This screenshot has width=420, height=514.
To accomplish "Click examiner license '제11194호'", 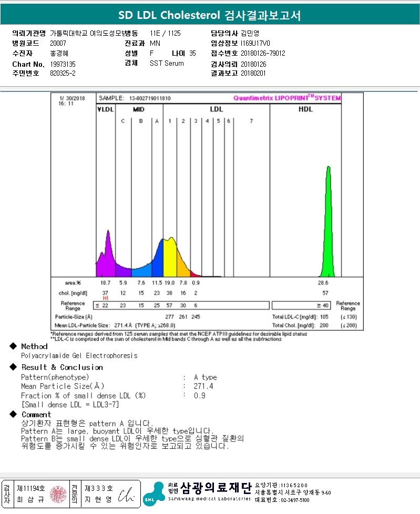I will 31,488.
